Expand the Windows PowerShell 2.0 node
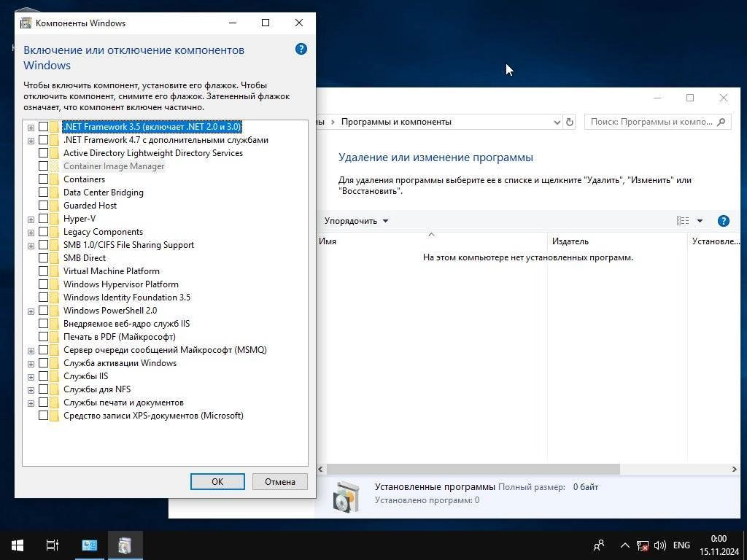The width and height of the screenshot is (747, 560). (31, 311)
